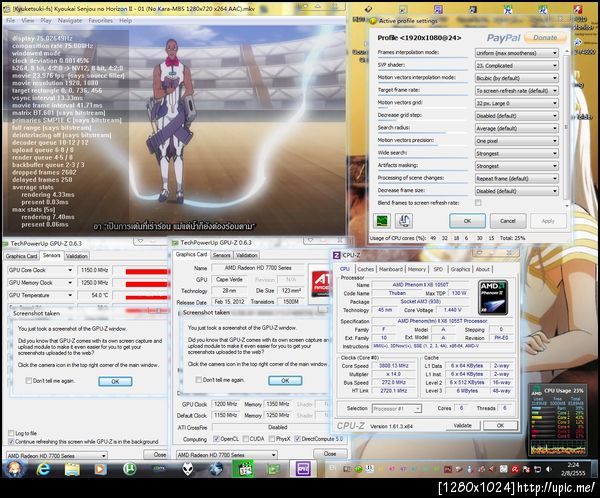Screen dimensions: 600x498
Task: Open the Favorites menu in media player
Action: point(100,20)
